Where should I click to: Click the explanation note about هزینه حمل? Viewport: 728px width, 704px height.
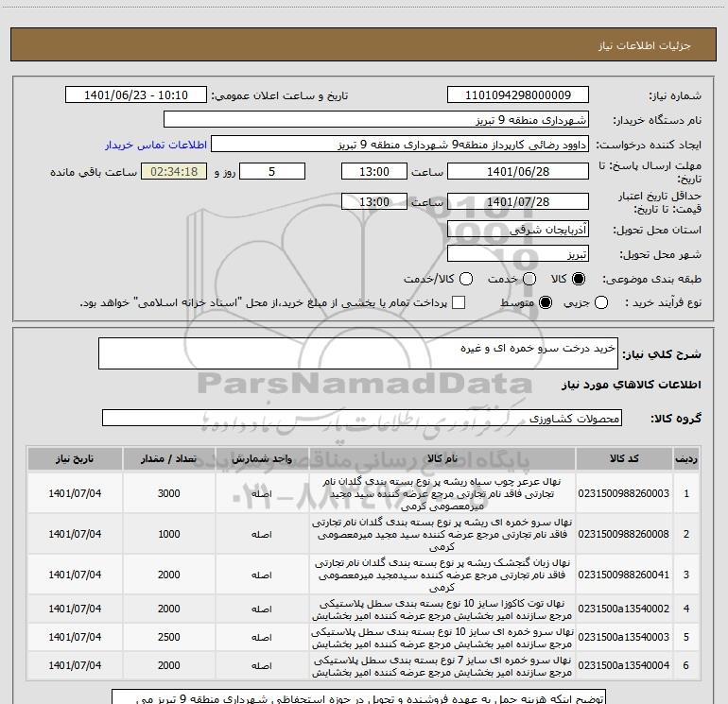(359, 696)
